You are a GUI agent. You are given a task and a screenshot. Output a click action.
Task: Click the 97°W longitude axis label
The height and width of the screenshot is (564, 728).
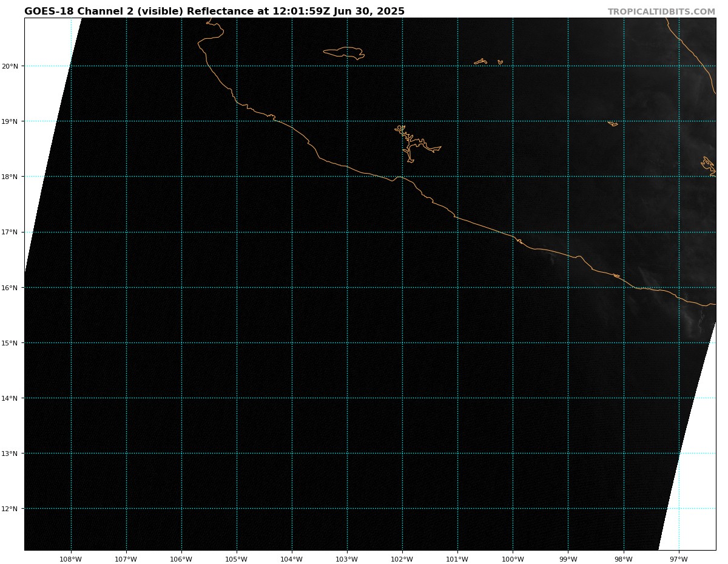click(679, 559)
